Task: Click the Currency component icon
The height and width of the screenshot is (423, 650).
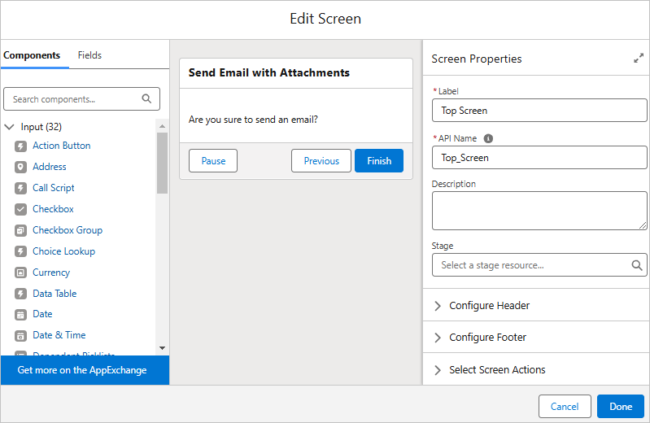Action: [x=21, y=273]
